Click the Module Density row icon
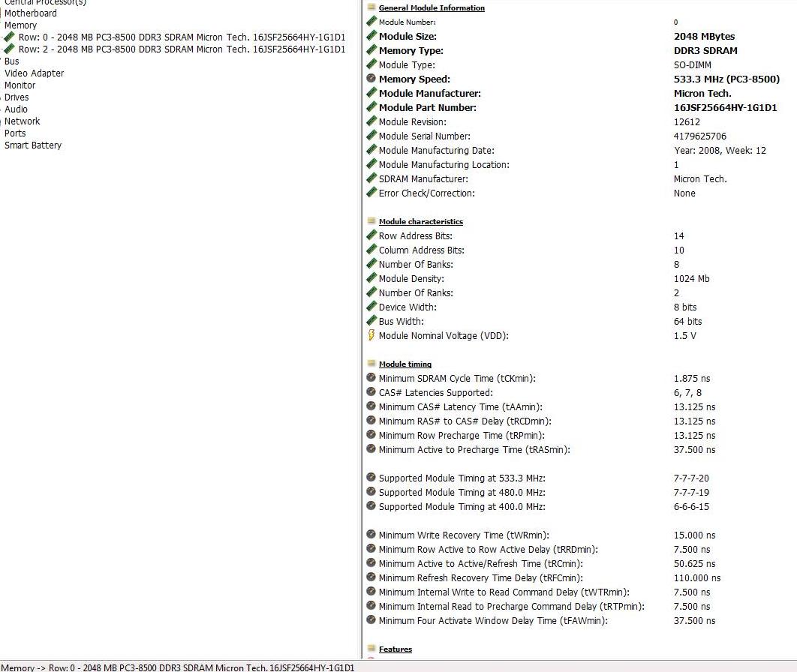797x672 pixels. [x=371, y=277]
